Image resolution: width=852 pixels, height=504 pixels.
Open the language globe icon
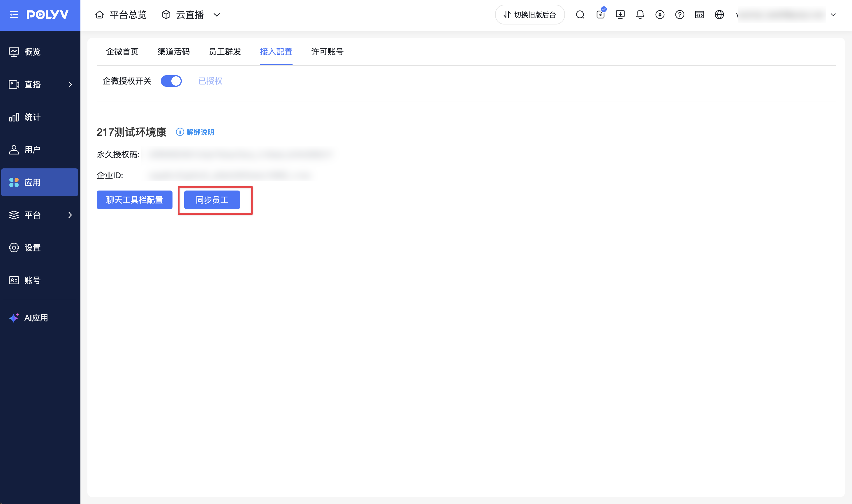click(x=719, y=15)
